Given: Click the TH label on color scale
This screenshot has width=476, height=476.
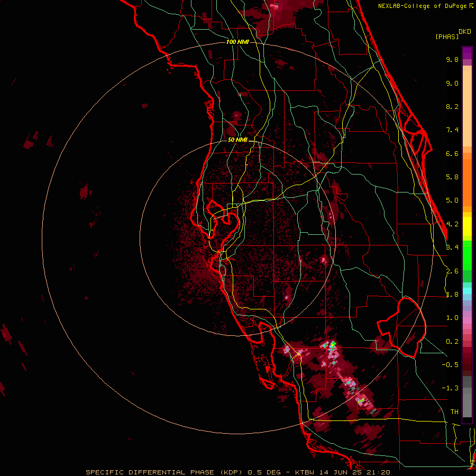Looking at the screenshot, I should click(454, 412).
